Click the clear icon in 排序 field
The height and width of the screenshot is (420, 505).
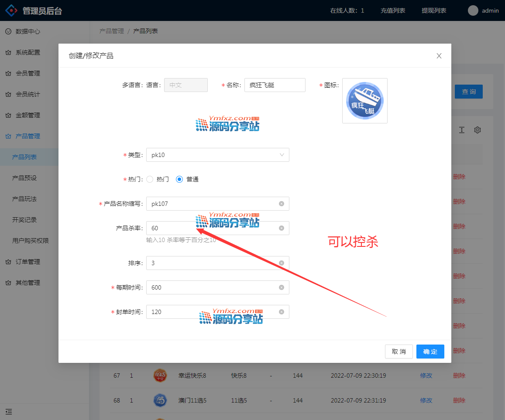(282, 263)
